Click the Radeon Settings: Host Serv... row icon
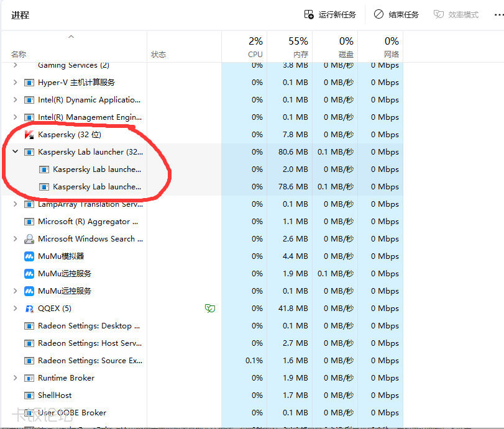The height and width of the screenshot is (429, 504). click(29, 343)
